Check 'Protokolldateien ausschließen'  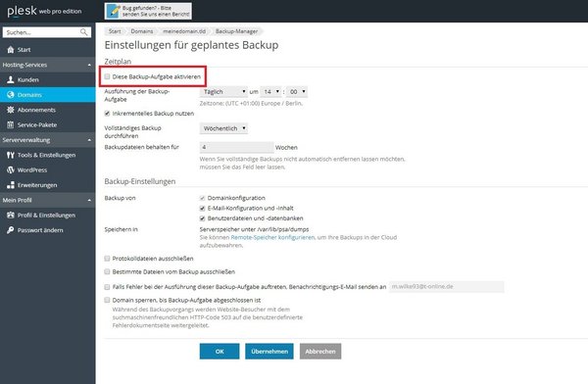click(107, 259)
